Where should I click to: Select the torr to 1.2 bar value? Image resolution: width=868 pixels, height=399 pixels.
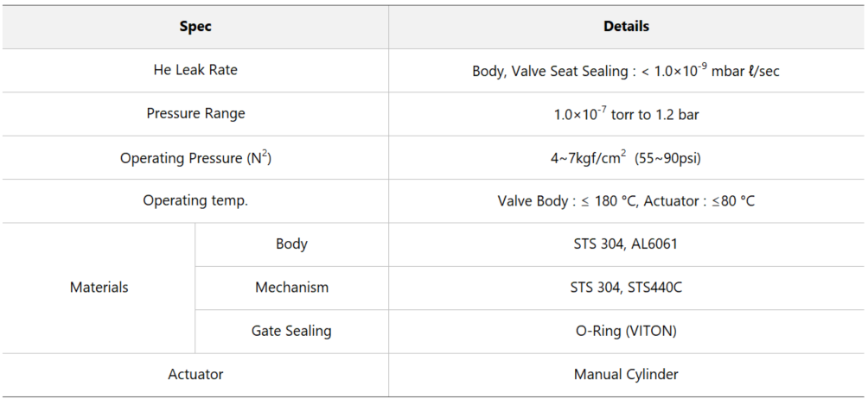coord(626,114)
